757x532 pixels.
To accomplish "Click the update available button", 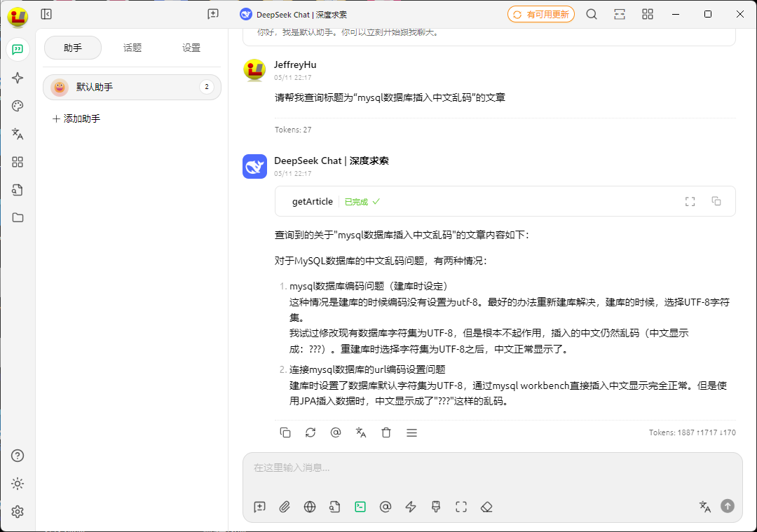I will click(x=540, y=15).
